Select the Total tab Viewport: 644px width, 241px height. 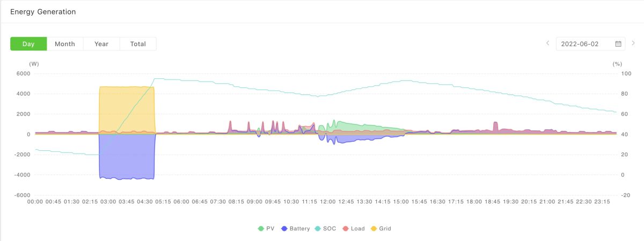click(138, 44)
